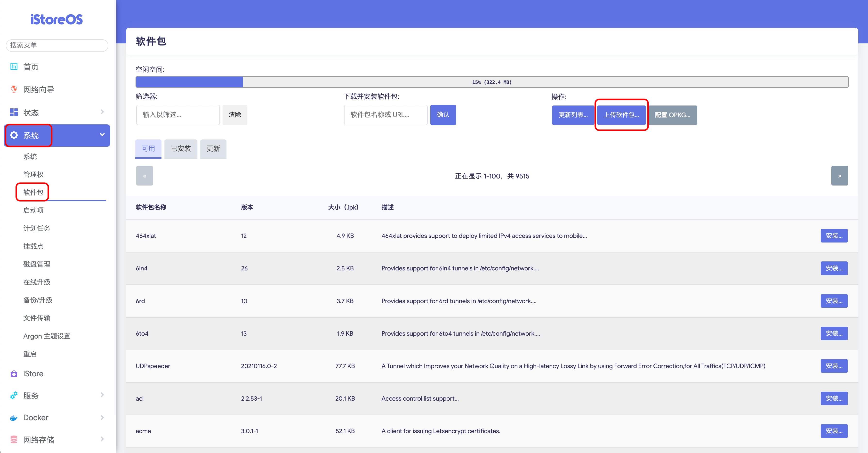Focus the 软件包名称或 URL field

click(386, 115)
